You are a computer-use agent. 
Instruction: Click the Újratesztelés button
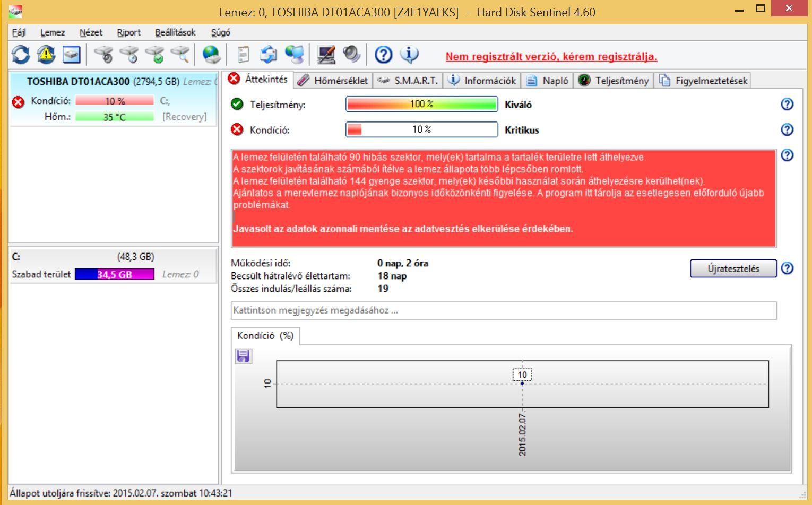click(733, 268)
